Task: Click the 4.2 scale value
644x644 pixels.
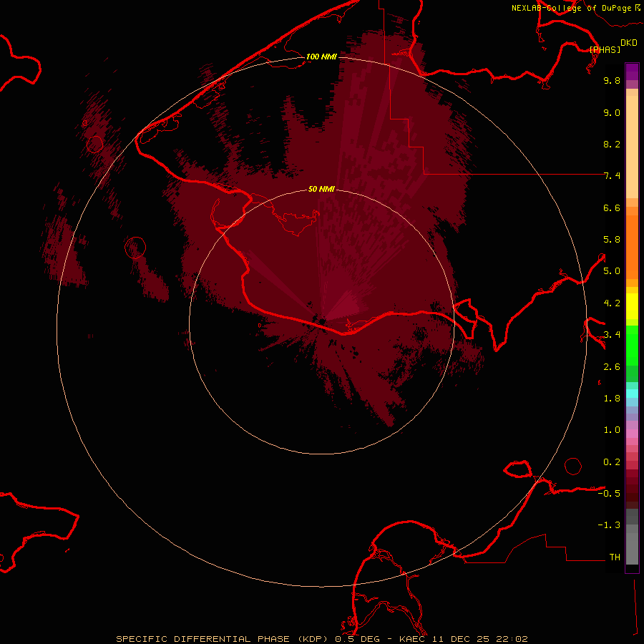Action: pyautogui.click(x=612, y=303)
